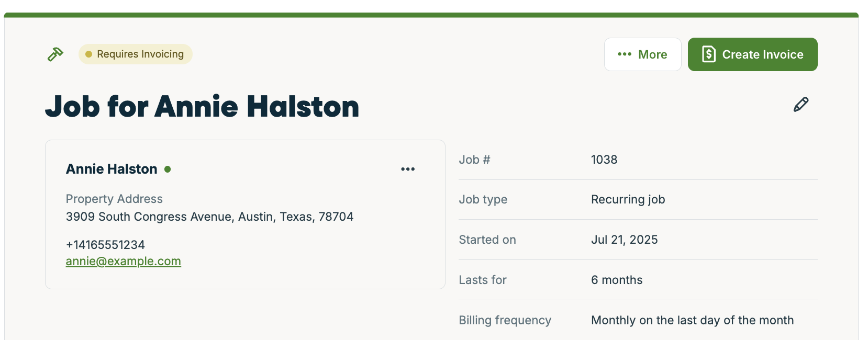The height and width of the screenshot is (340, 868).
Task: Click the Property Address label
Action: point(114,199)
